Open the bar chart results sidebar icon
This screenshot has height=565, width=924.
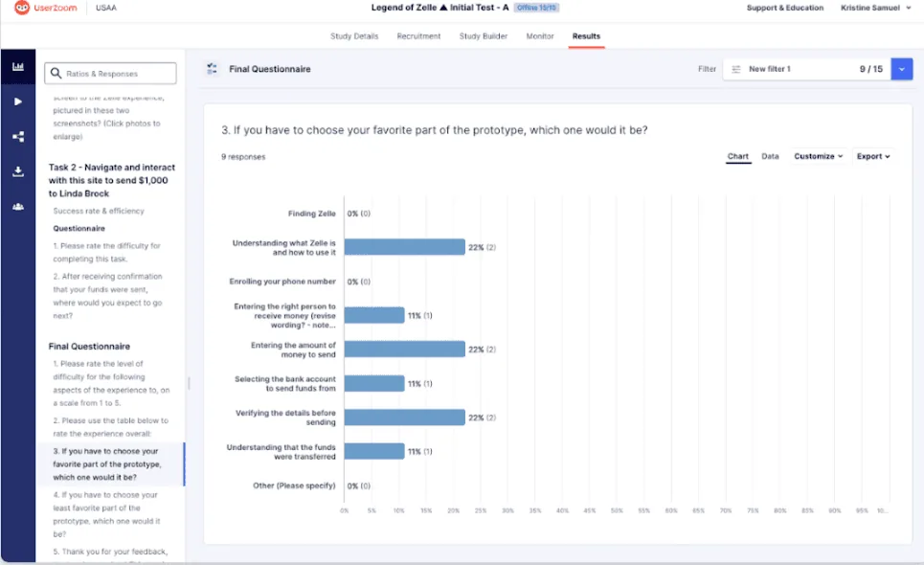point(18,67)
